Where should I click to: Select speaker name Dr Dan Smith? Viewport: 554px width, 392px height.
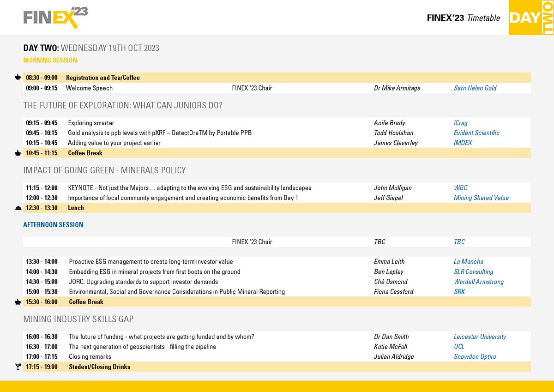[391, 337]
